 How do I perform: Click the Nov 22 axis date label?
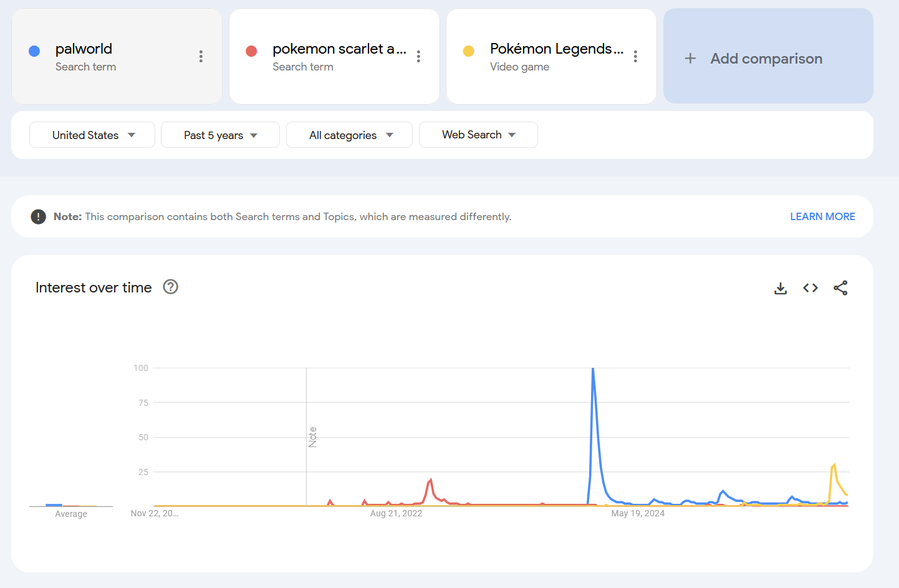[x=155, y=513]
